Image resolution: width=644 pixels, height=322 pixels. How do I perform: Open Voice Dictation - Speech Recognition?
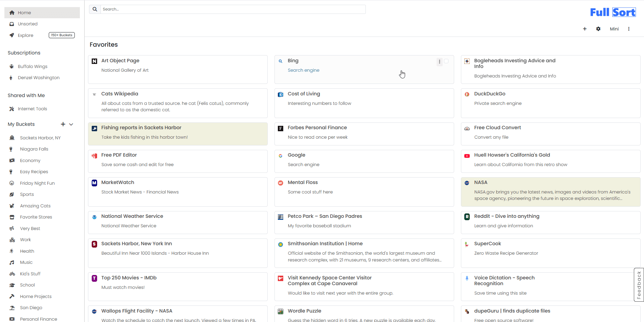(504, 280)
